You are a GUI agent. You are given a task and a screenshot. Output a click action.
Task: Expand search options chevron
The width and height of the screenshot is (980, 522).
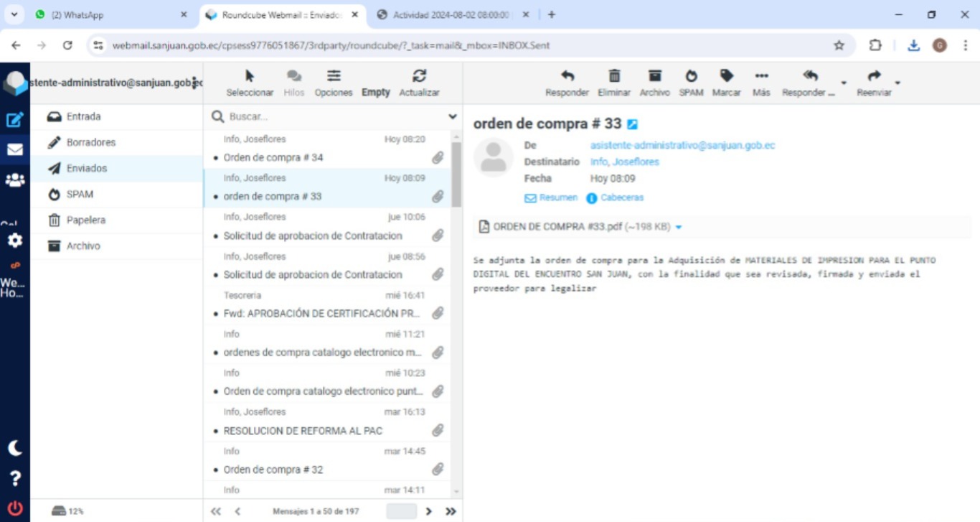click(453, 116)
